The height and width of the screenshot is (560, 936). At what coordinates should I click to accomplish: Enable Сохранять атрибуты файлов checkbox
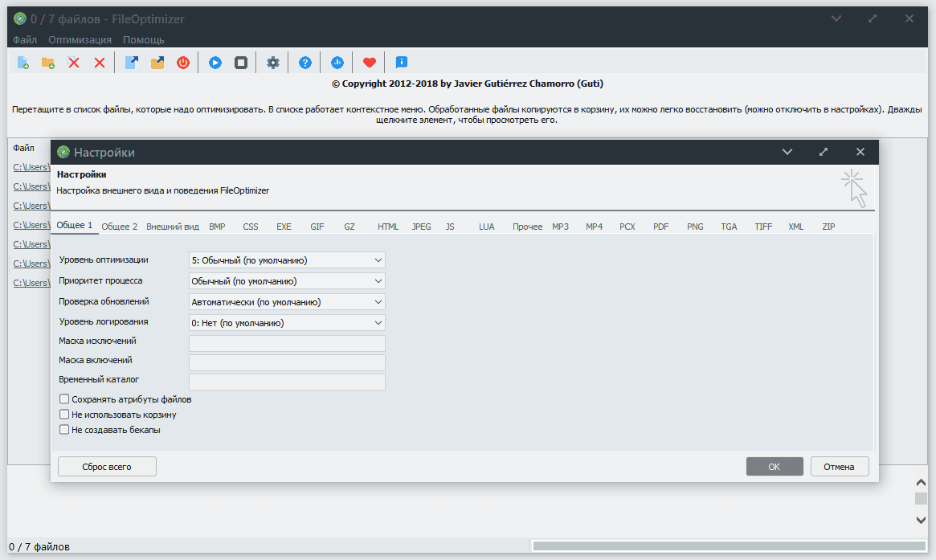(64, 399)
